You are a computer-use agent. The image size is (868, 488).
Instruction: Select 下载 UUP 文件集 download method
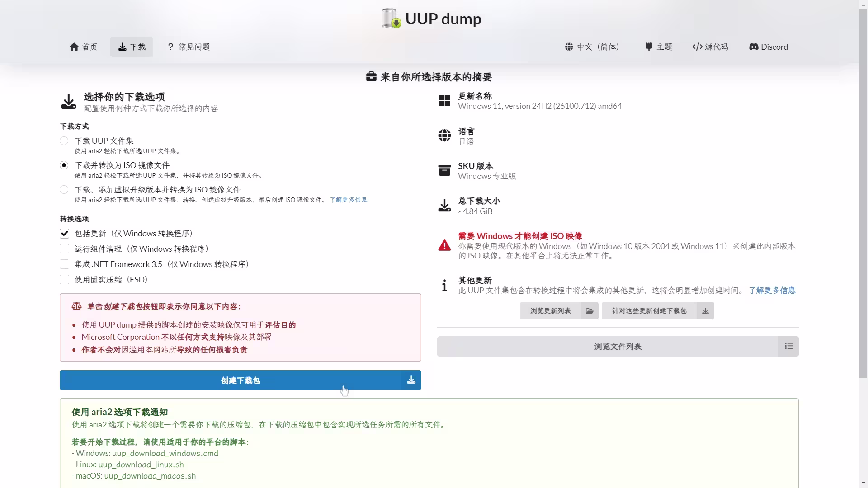tap(64, 141)
